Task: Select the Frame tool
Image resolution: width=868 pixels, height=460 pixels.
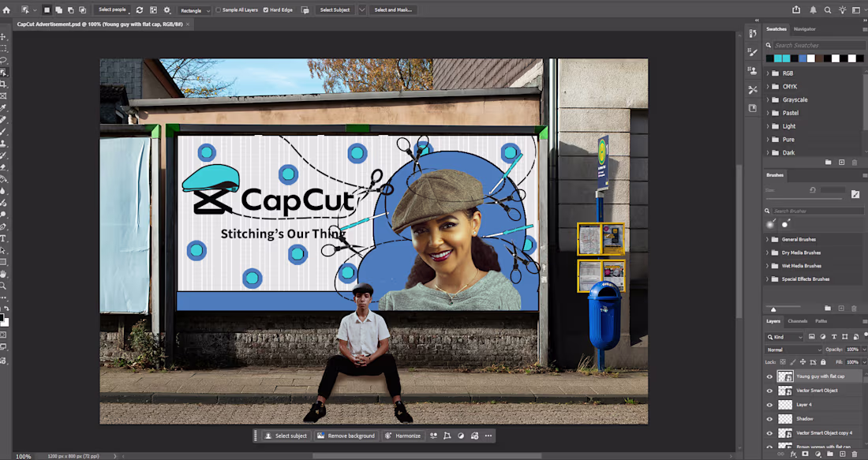Action: (3, 95)
